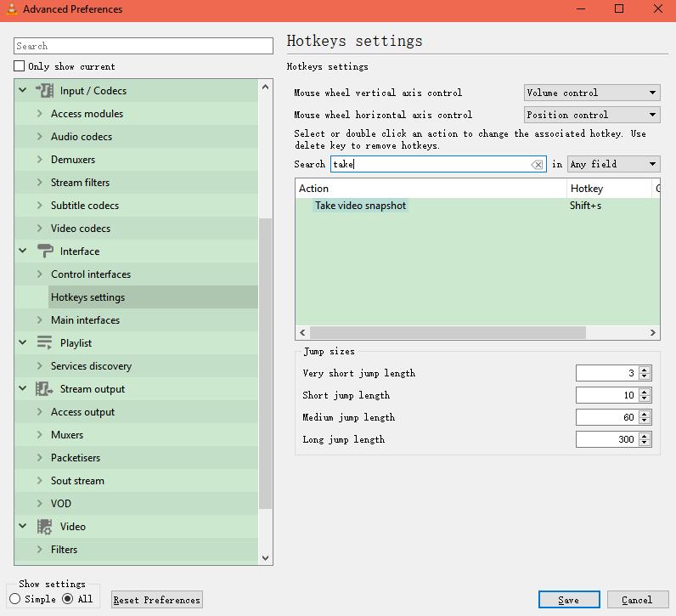Increase the Long jump length value
The height and width of the screenshot is (616, 676).
(645, 436)
